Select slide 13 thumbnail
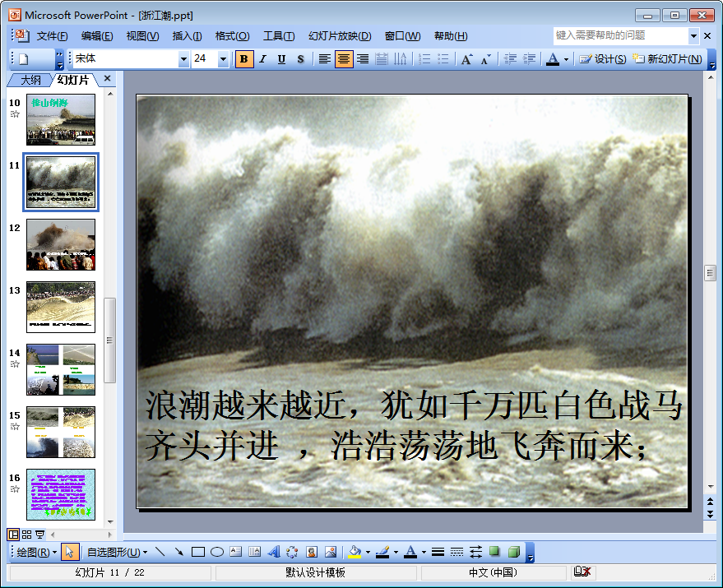 [60, 307]
